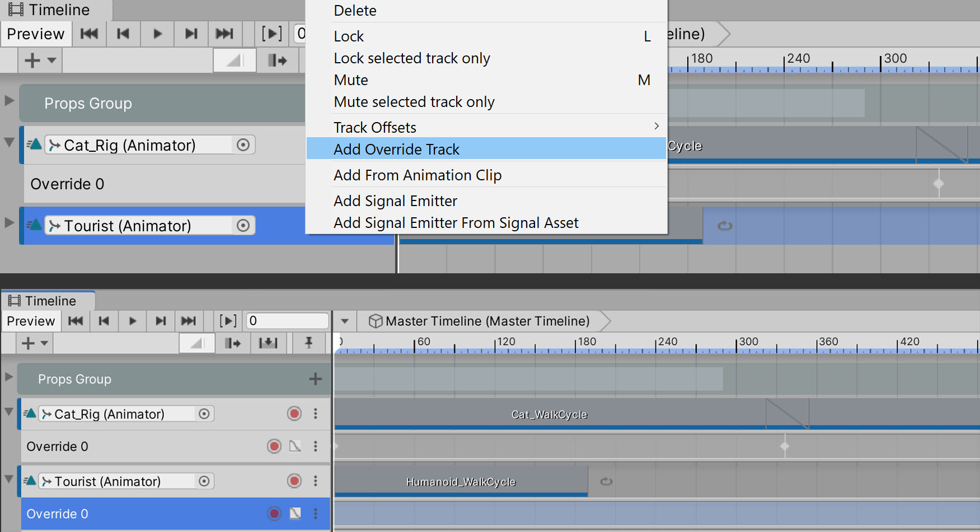Toggle record on lower Cat_Rig track
980x532 pixels.
[294, 413]
